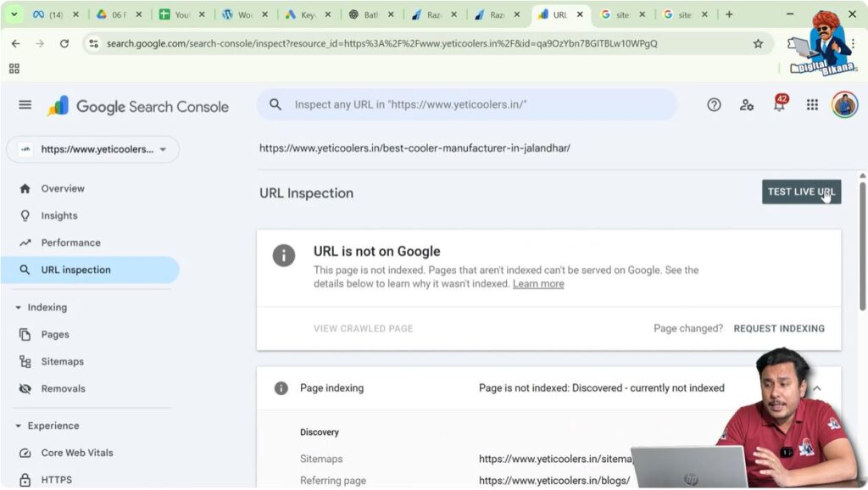
Task: Open the Chrome three-dot menu
Action: tap(853, 43)
